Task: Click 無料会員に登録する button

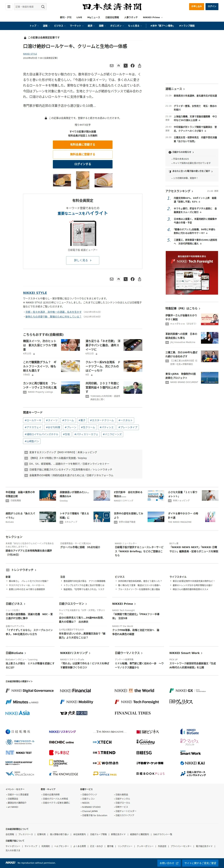Action: pyautogui.click(x=83, y=154)
